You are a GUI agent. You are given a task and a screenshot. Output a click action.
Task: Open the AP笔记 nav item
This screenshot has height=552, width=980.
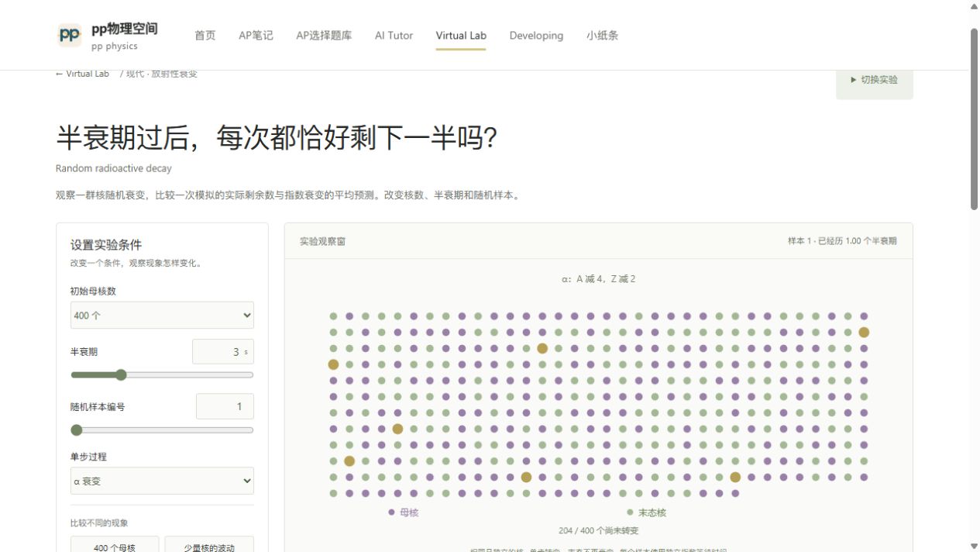[256, 36]
